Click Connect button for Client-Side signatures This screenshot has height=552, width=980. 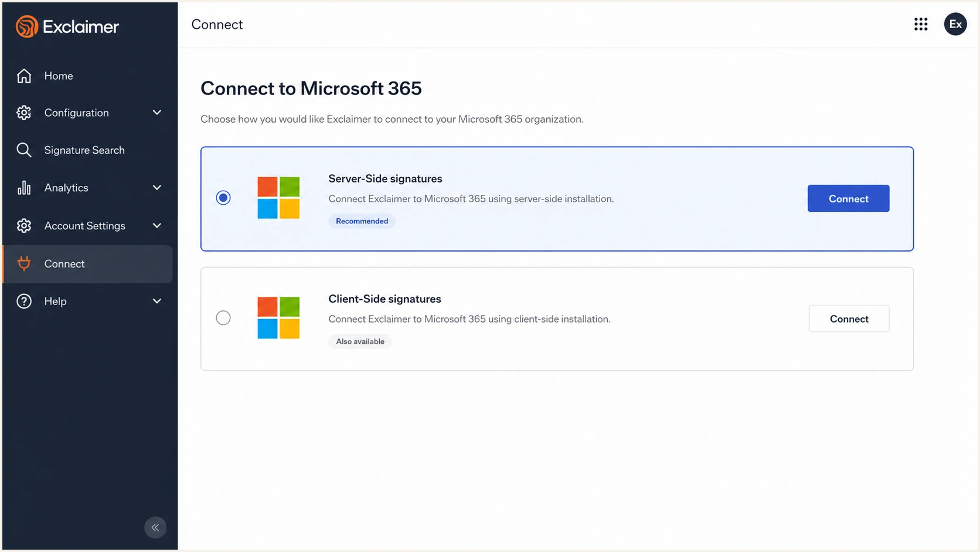[849, 319]
